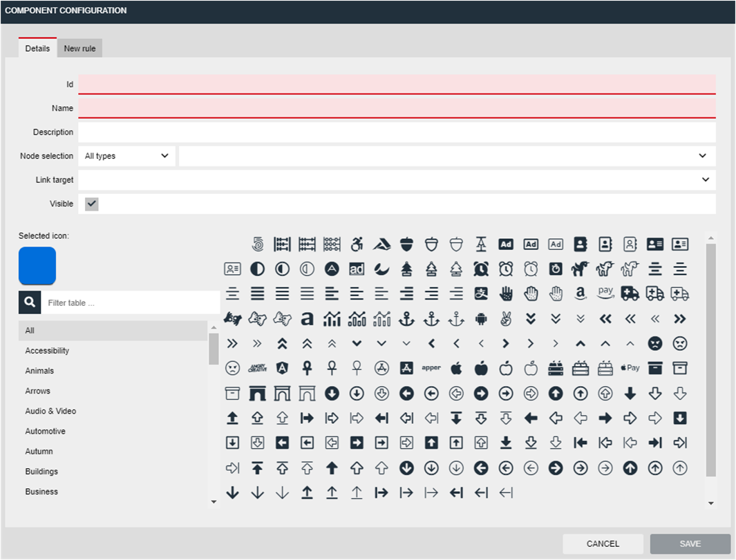Choose the Android robot icon
Viewport: 736px width, 560px height.
(x=481, y=319)
